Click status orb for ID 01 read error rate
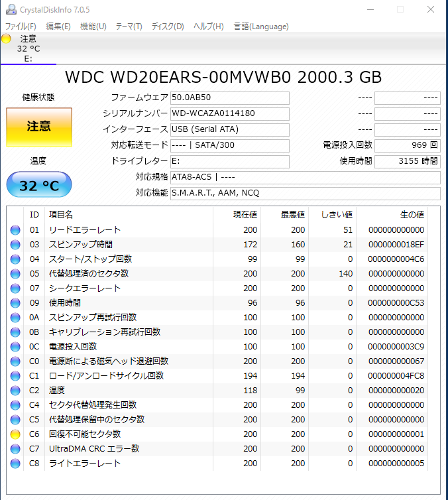 coord(15,230)
